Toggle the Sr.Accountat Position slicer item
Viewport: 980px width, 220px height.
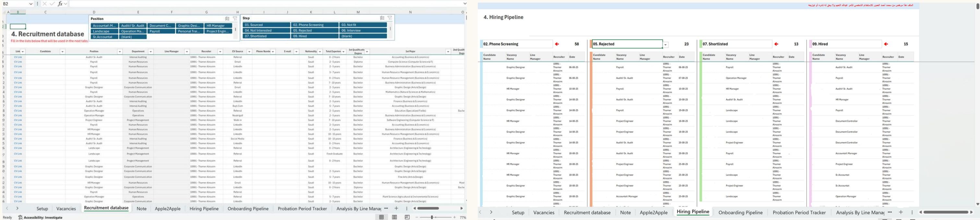click(104, 37)
